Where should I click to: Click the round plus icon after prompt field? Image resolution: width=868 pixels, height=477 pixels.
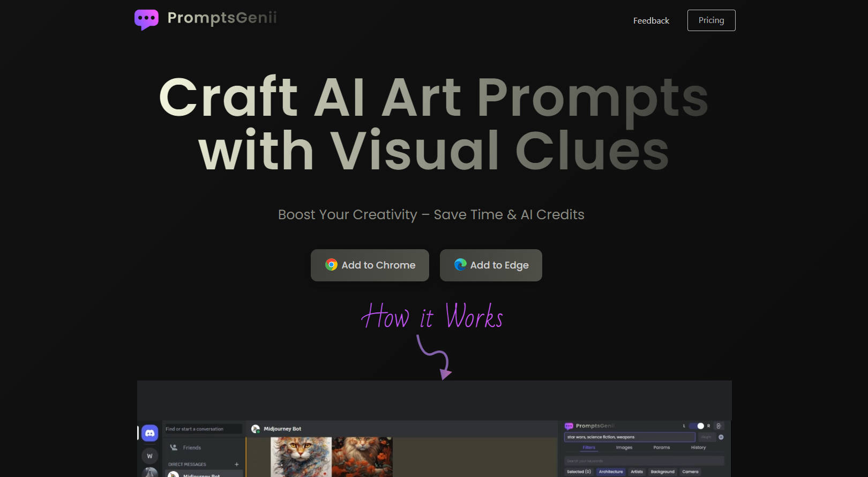click(x=721, y=437)
